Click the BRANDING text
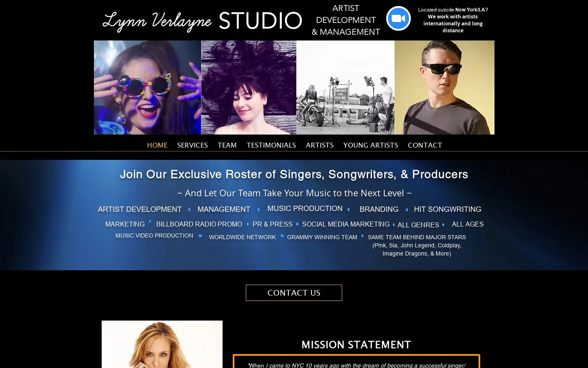The height and width of the screenshot is (368, 588). coord(379,209)
